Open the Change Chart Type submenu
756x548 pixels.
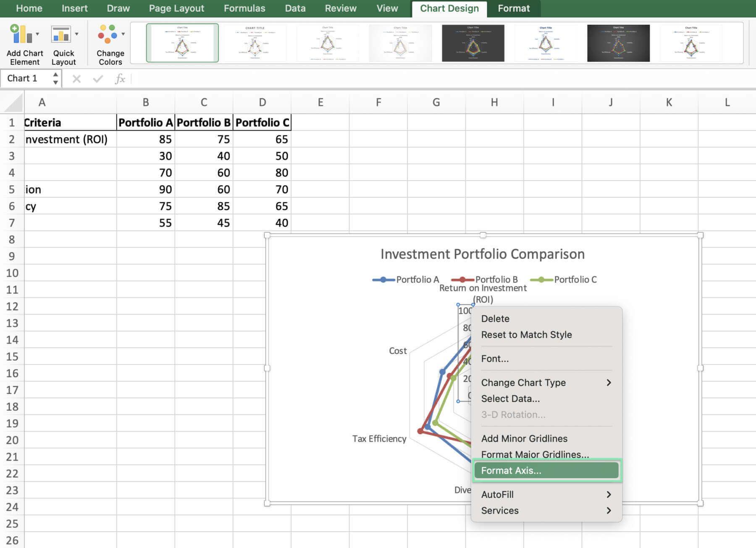pyautogui.click(x=546, y=383)
